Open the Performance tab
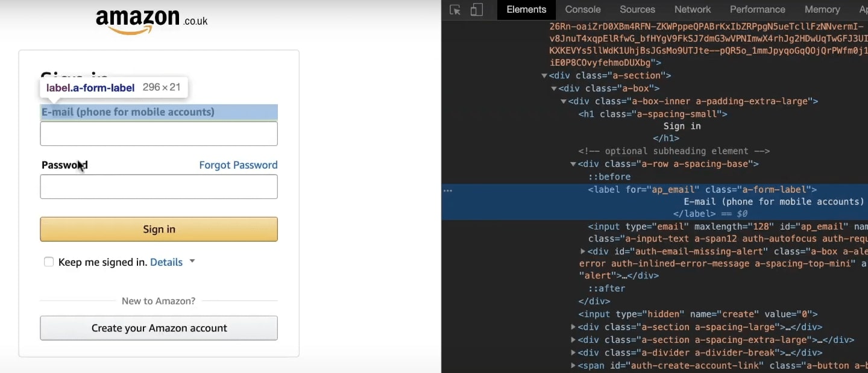The image size is (868, 373). point(758,10)
